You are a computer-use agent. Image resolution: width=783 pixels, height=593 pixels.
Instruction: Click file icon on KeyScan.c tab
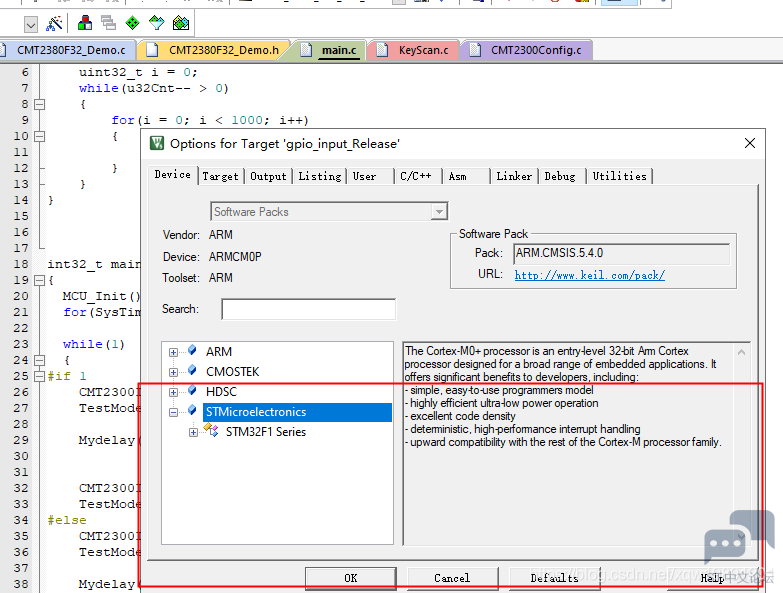pos(382,50)
